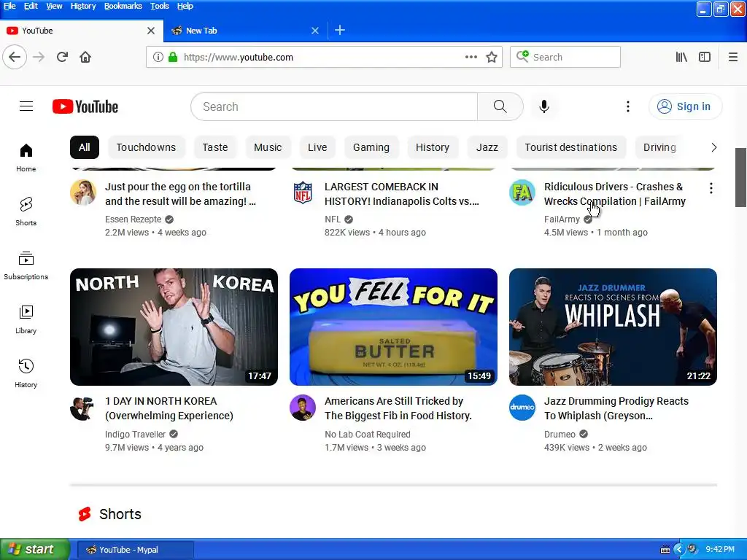Open FailArmy channel avatar
Viewport: 747px width, 560px height.
click(522, 192)
